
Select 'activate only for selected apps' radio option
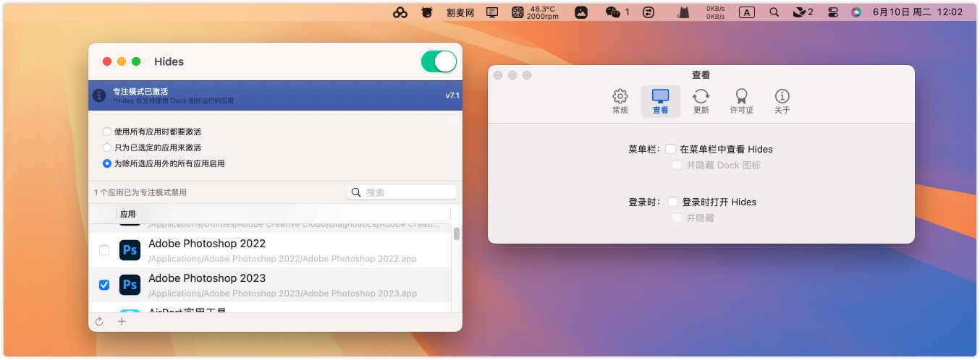(107, 147)
